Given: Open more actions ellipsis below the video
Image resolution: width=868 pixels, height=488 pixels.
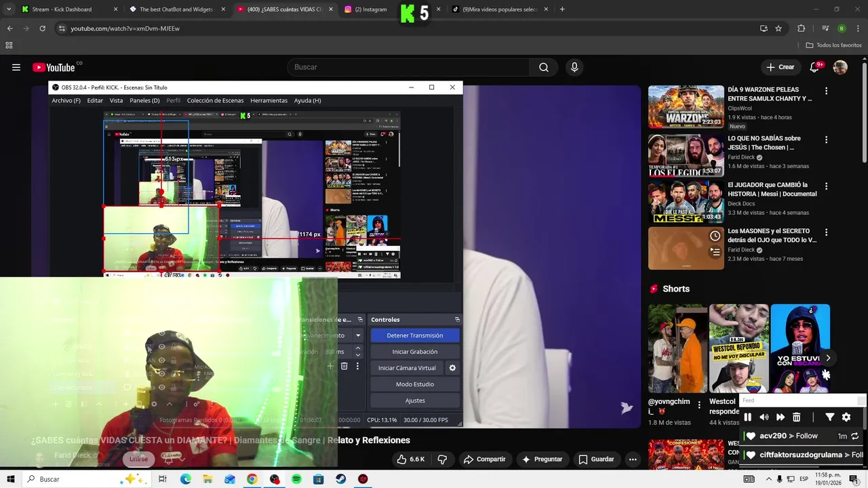Looking at the screenshot, I should 633,459.
